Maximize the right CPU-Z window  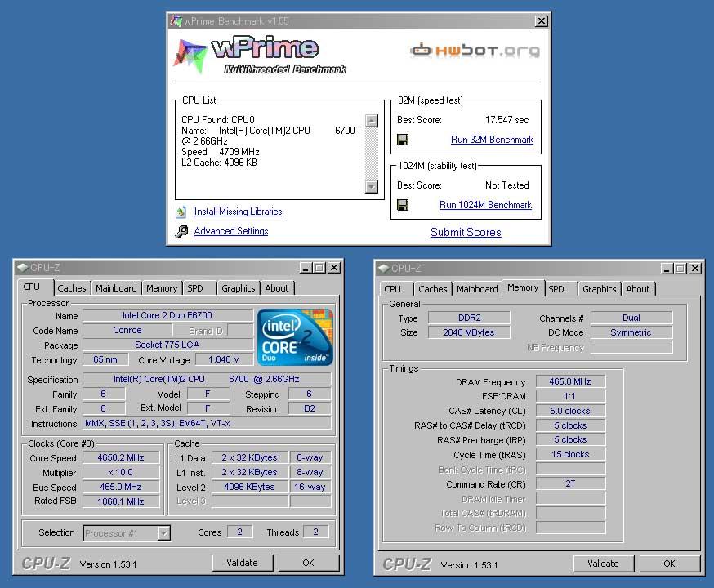(x=681, y=269)
